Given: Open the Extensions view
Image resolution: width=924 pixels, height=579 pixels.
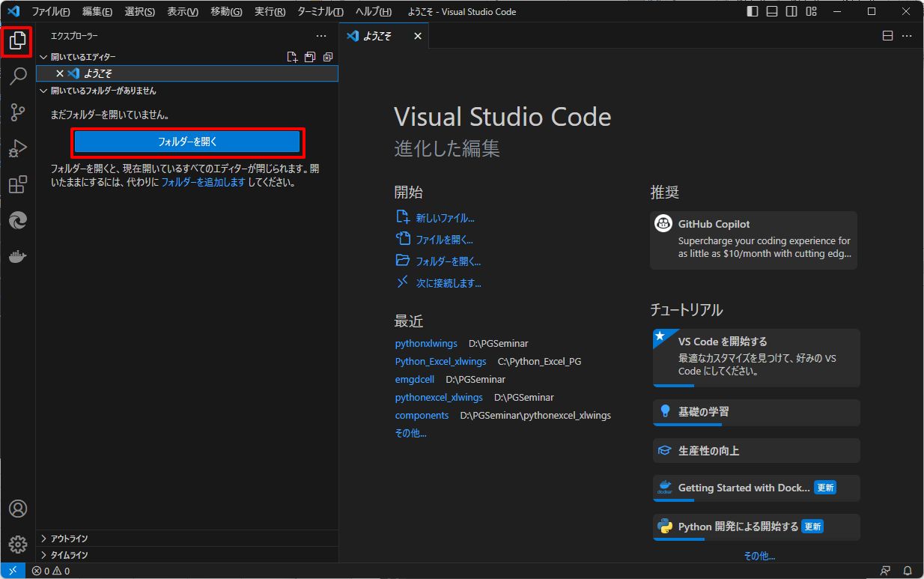Looking at the screenshot, I should tap(18, 184).
